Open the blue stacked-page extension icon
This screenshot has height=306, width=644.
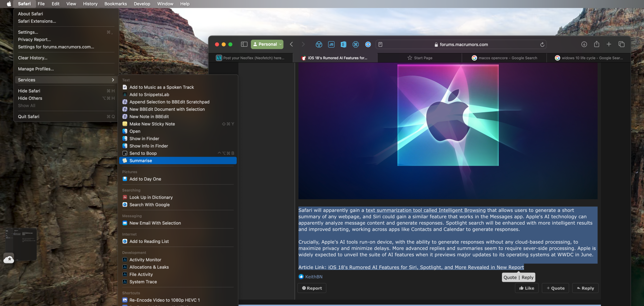344,44
